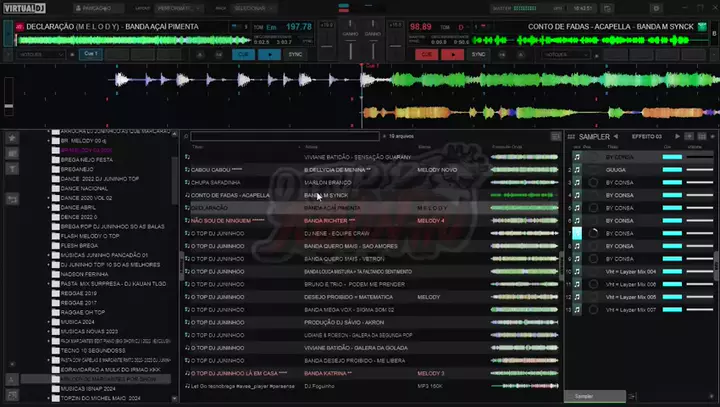Expand the MUSICAS NOVAS 2023 folder
Image resolution: width=720 pixels, height=407 pixels.
(x=48, y=331)
